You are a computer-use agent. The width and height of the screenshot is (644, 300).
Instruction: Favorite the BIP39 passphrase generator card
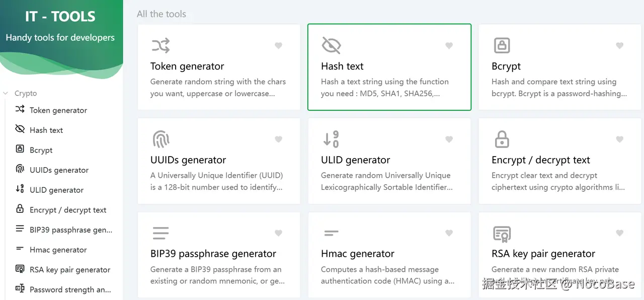[278, 233]
